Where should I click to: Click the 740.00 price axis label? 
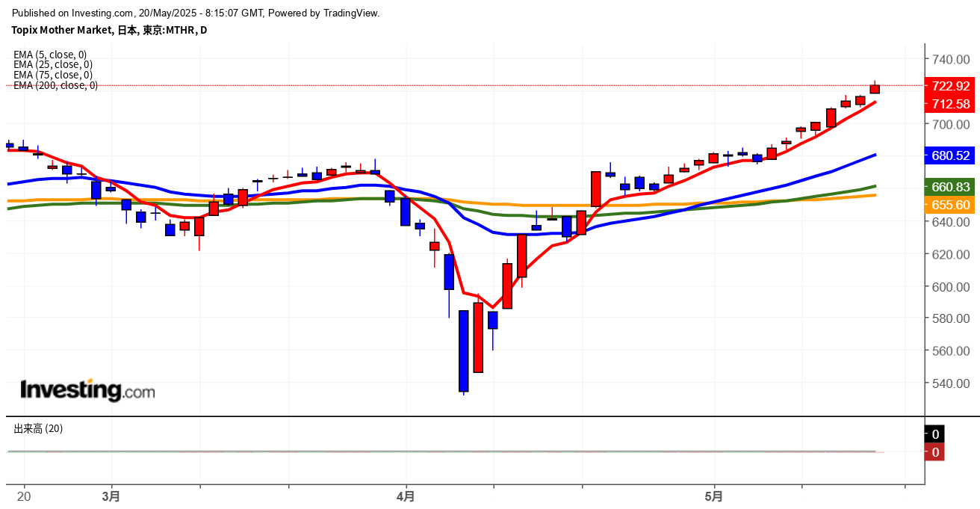pos(951,60)
